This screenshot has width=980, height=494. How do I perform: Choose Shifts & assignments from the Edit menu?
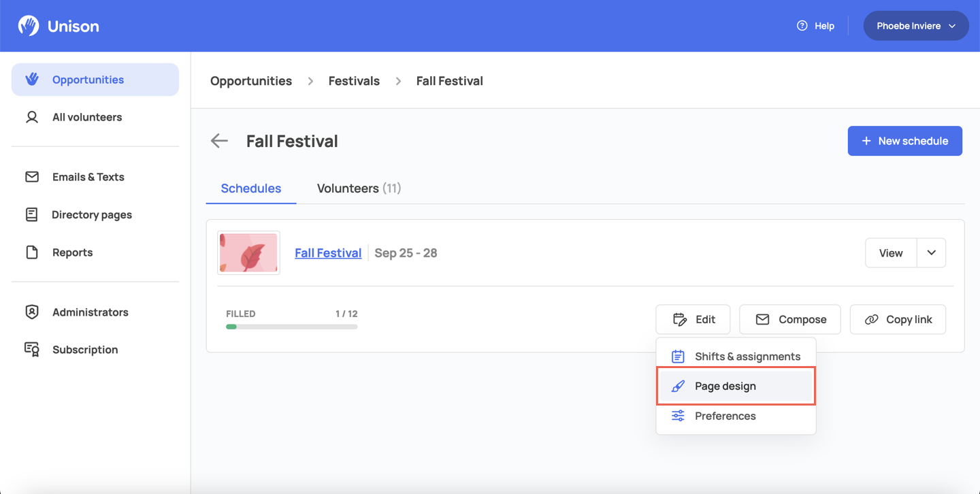coord(736,357)
